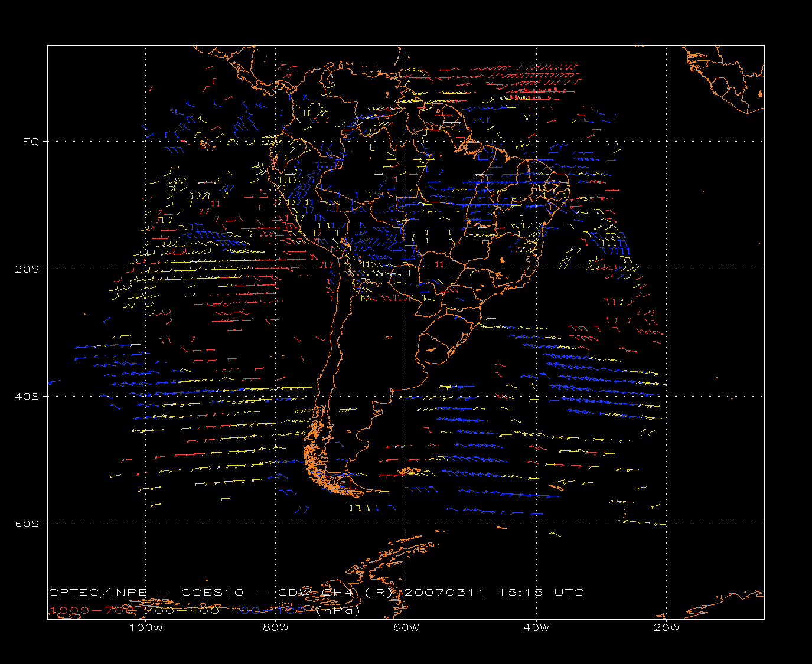Click the 15:15 UTC time text
The width and height of the screenshot is (812, 664).
(541, 592)
